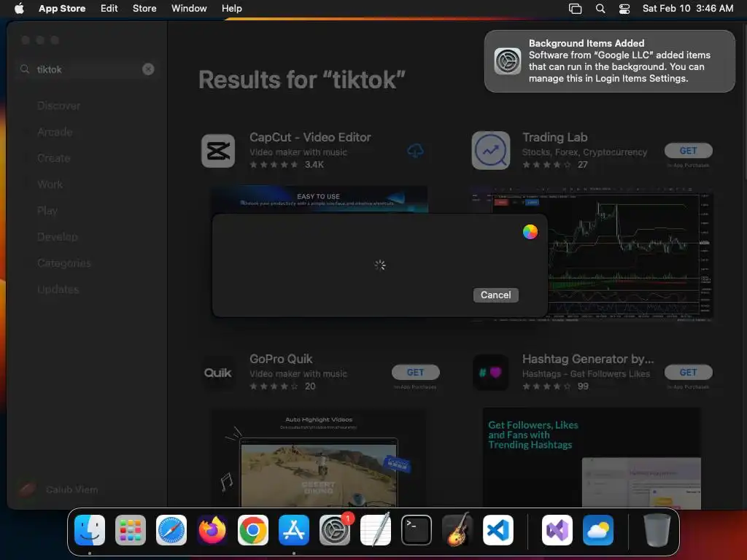747x560 pixels.
Task: Click the Hashtag Generator Get Followers screenshot
Action: coord(592,458)
